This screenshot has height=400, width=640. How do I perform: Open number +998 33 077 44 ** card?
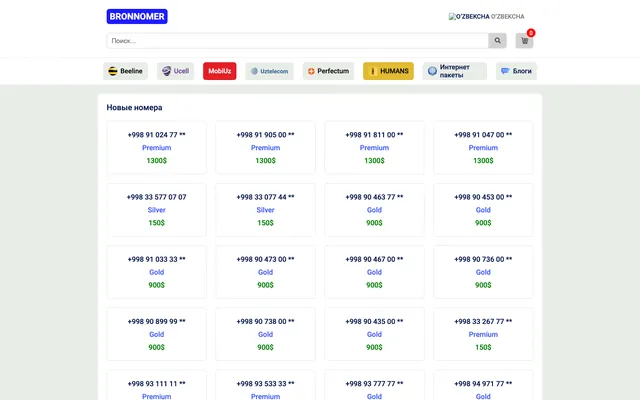(265, 210)
